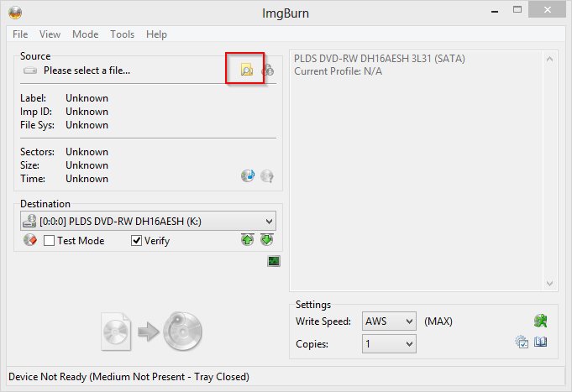Click the Erase disc icon beside Test Mode
Screen dimensions: 572x392
tap(30, 240)
